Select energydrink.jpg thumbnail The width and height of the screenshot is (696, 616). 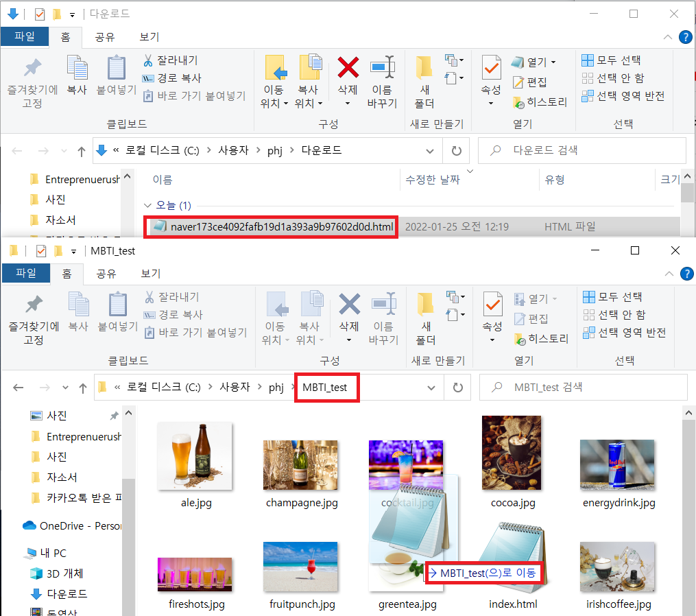tap(617, 464)
